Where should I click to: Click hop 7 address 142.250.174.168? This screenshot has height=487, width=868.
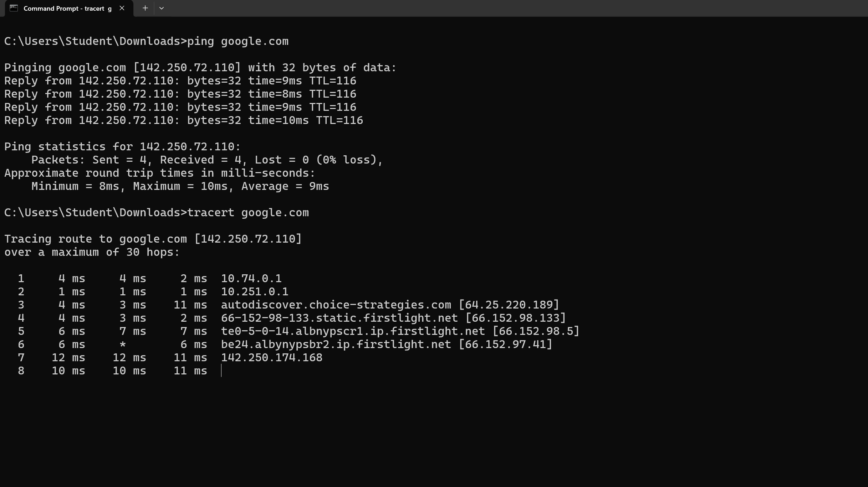point(272,358)
